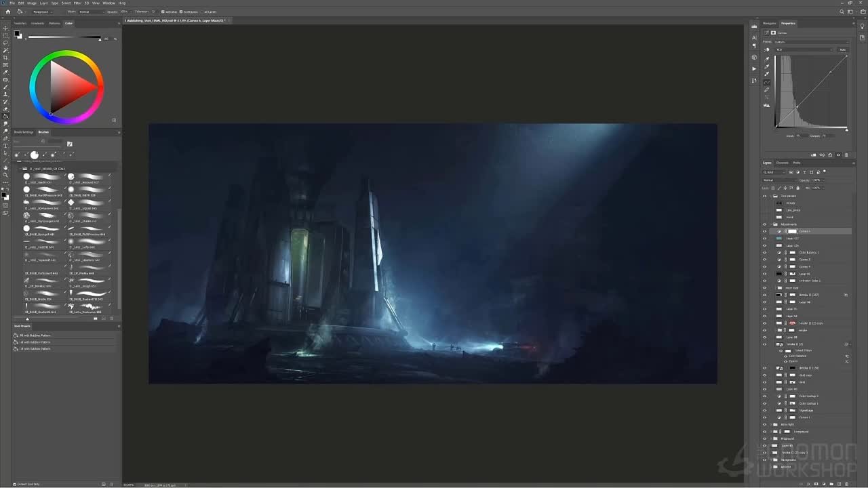The height and width of the screenshot is (488, 868).
Task: Click the Auto button in Curves
Action: tap(843, 49)
